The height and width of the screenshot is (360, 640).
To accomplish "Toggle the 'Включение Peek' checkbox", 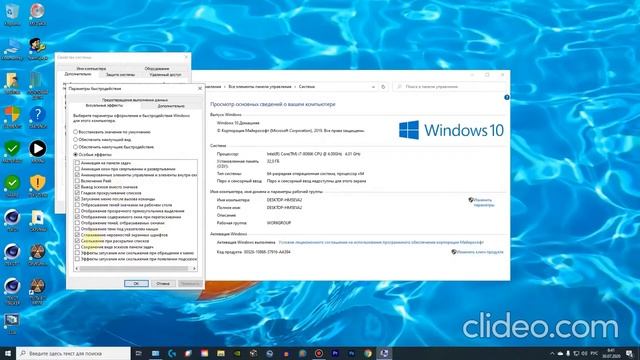I will [x=77, y=181].
